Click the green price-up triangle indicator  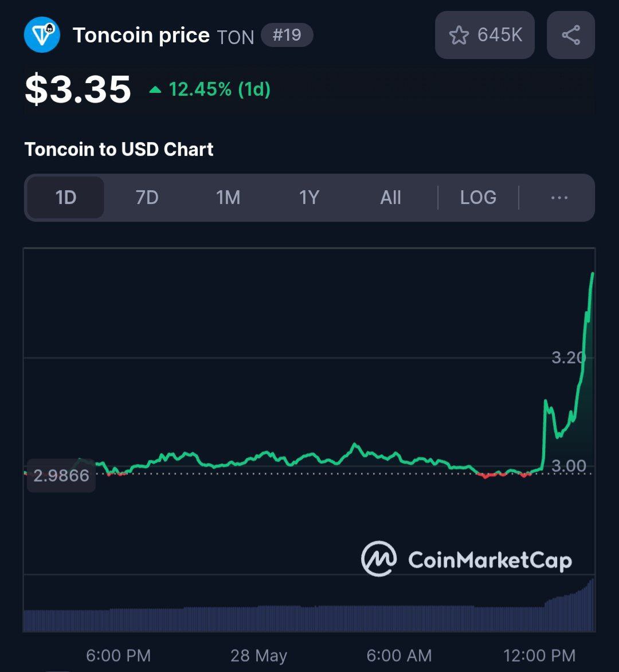(x=155, y=90)
